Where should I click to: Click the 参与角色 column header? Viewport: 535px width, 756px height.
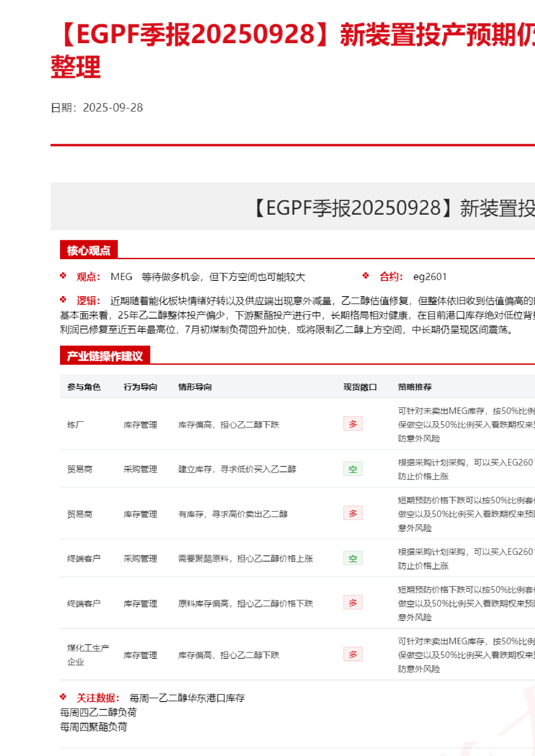click(x=84, y=387)
